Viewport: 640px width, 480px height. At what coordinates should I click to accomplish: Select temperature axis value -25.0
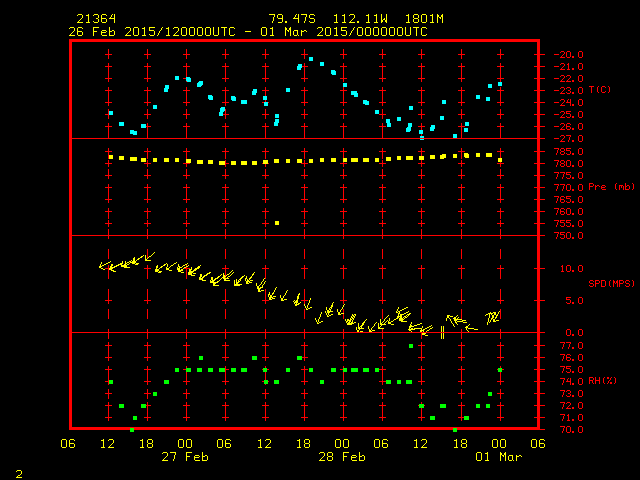(569, 115)
